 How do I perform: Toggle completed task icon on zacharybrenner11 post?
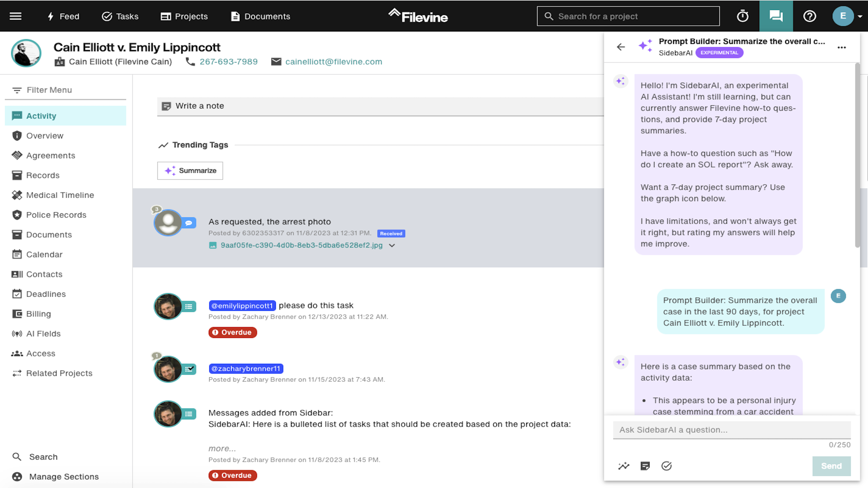pos(189,369)
